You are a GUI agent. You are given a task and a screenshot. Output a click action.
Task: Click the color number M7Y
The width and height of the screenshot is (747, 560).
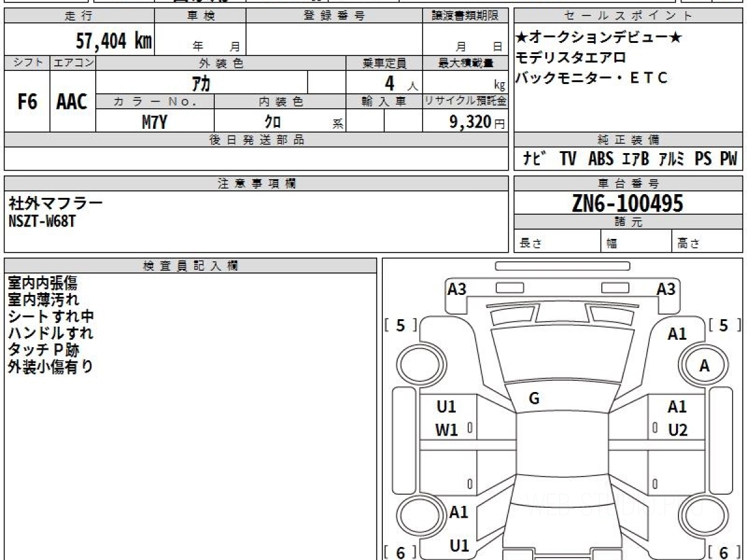[154, 123]
